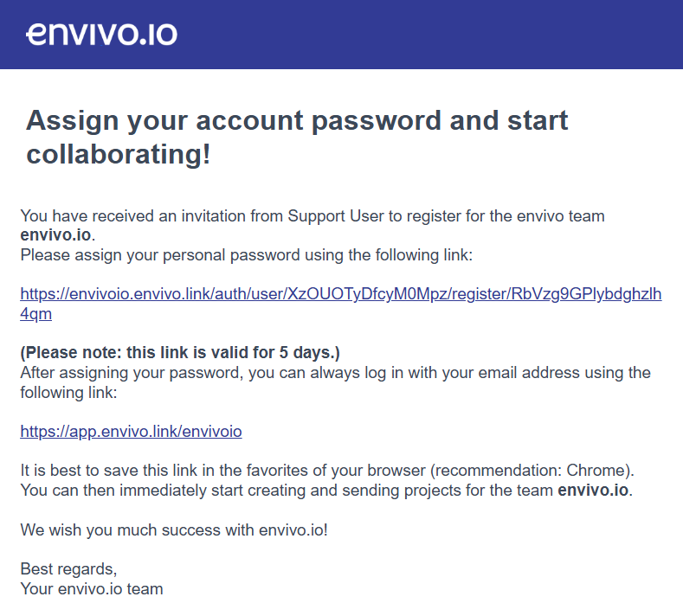Click the 'Your envivo.io team' signature

tap(92, 589)
